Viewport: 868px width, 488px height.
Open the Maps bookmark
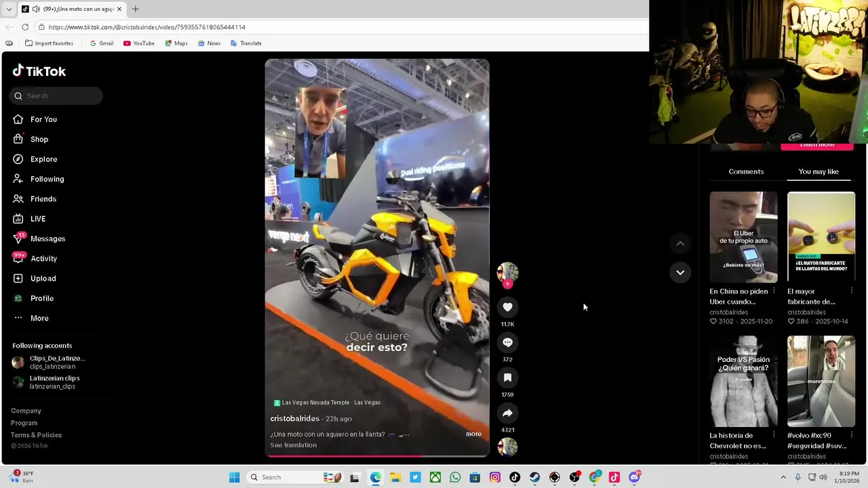coord(176,43)
